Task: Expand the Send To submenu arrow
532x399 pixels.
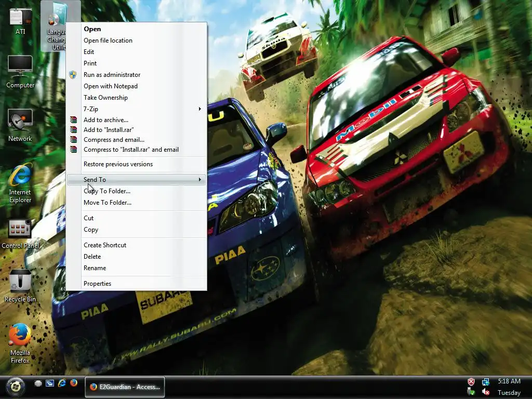Action: [x=200, y=179]
